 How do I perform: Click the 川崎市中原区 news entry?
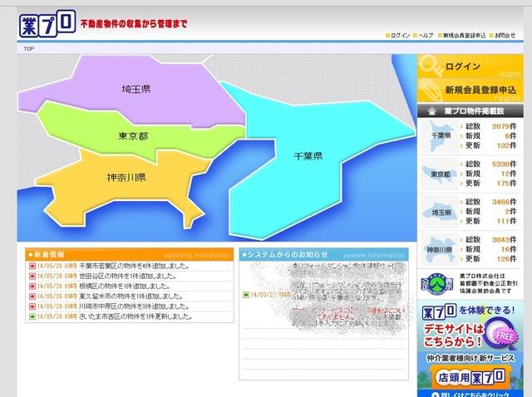point(135,306)
